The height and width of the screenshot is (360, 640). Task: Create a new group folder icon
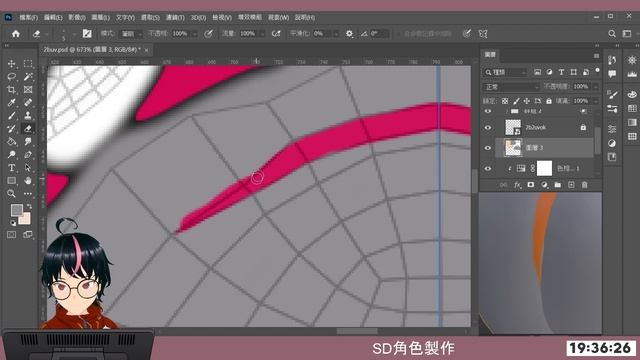(558, 185)
